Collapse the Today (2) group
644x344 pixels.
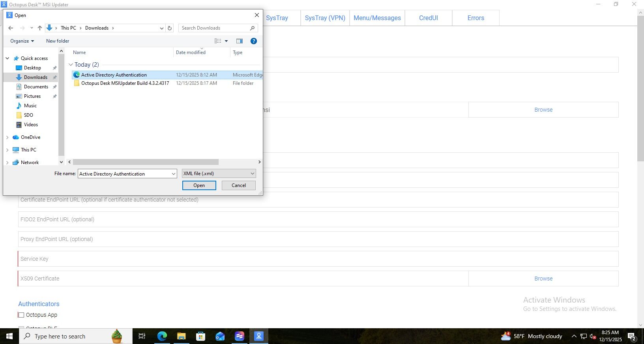[71, 65]
